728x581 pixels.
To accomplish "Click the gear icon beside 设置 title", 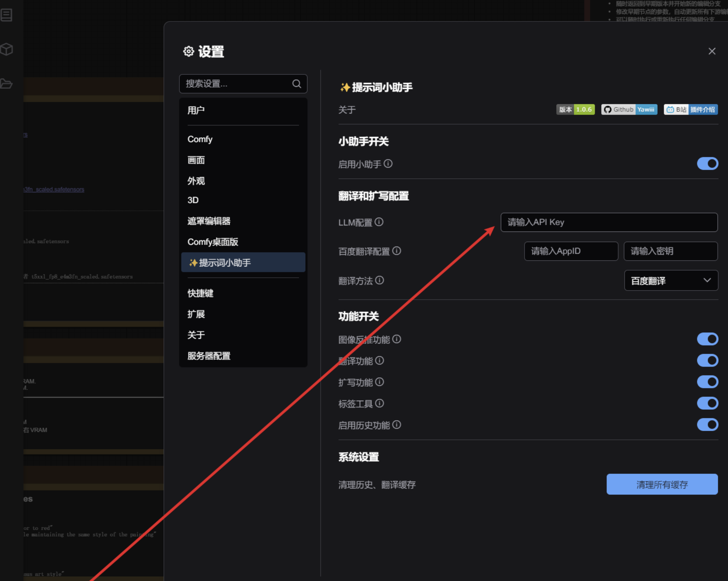I will (188, 51).
